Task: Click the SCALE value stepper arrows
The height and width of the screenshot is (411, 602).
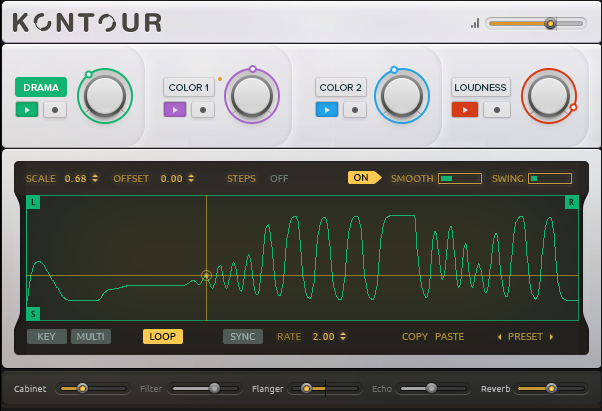Action: (x=95, y=178)
